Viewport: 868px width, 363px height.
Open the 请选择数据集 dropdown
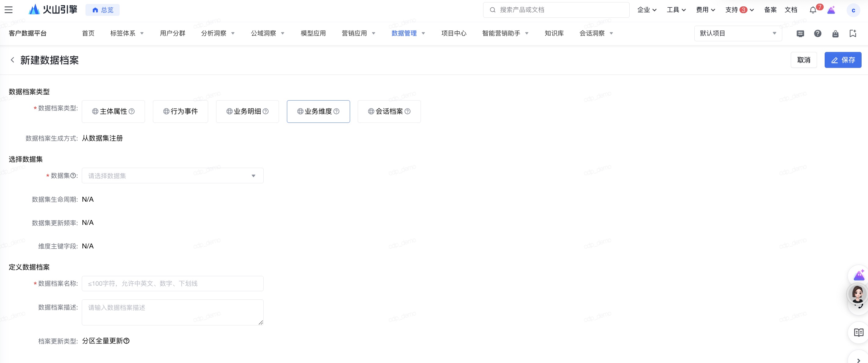point(172,176)
